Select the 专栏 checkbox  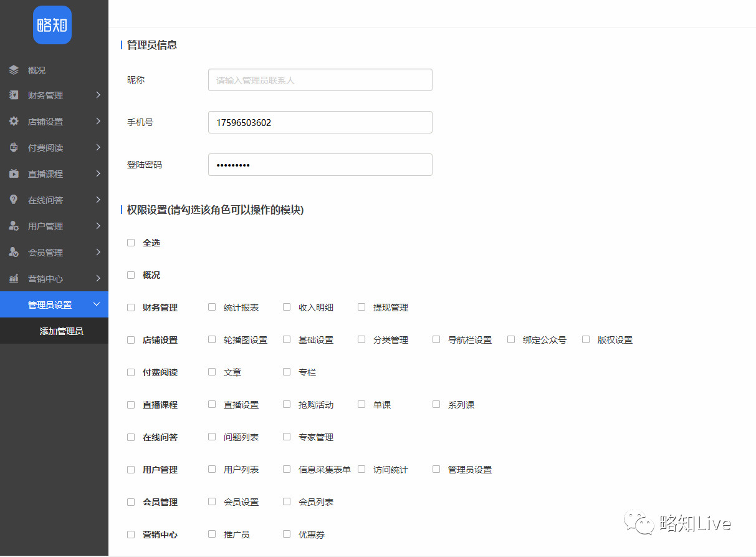click(x=287, y=372)
